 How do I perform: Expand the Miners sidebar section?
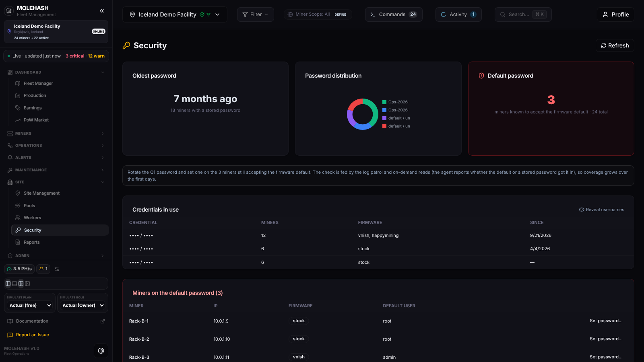56,134
